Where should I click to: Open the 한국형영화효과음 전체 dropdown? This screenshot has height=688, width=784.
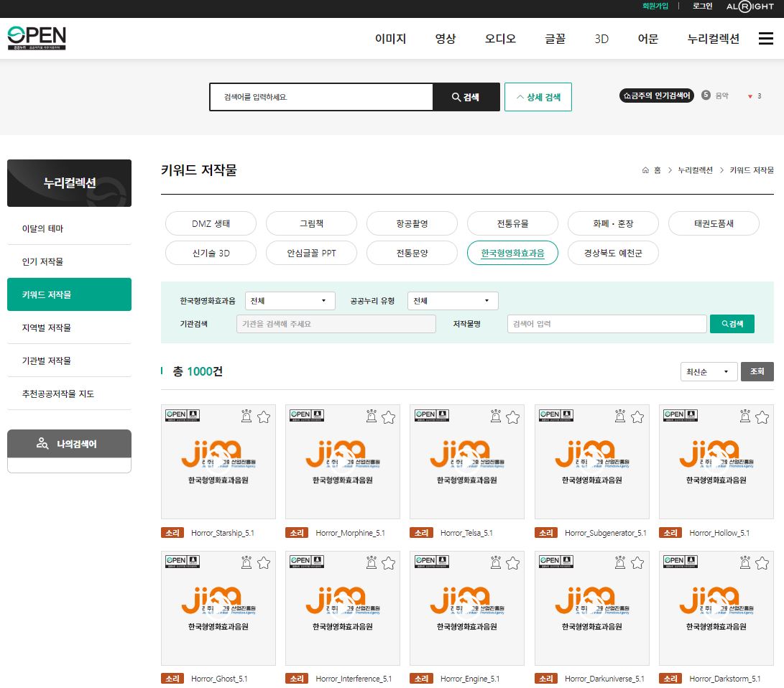(x=290, y=301)
